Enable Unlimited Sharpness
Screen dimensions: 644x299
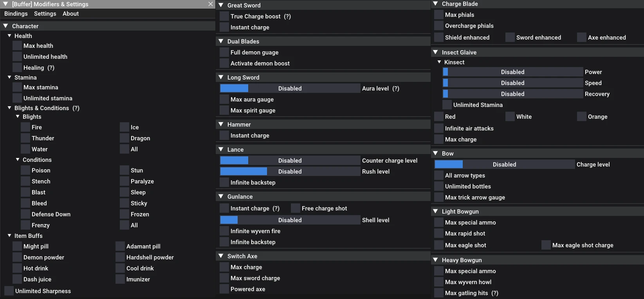[9, 291]
